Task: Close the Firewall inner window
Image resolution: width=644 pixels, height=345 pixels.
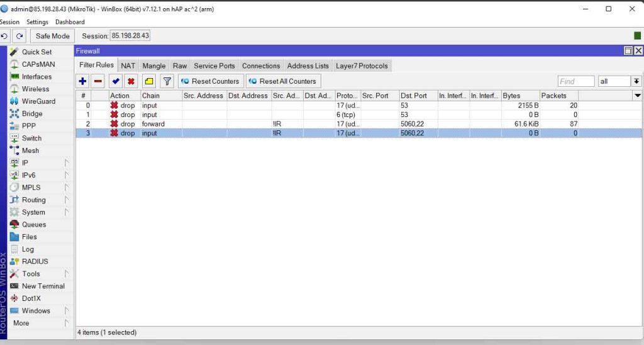Action: (x=638, y=50)
